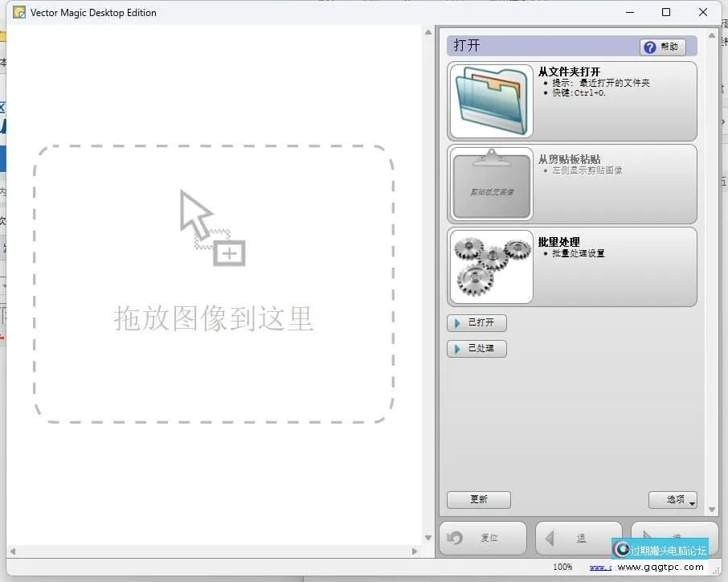Click the blue Help question mark icon
The height and width of the screenshot is (582, 728).
pos(651,46)
